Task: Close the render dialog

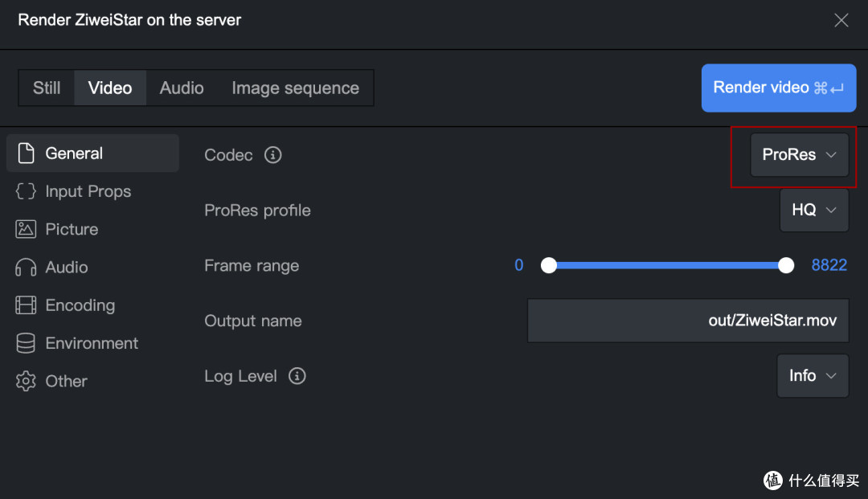Action: coord(841,20)
